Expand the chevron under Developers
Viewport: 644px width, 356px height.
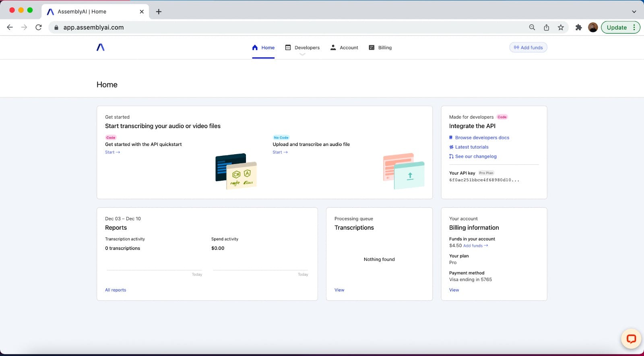(x=302, y=54)
